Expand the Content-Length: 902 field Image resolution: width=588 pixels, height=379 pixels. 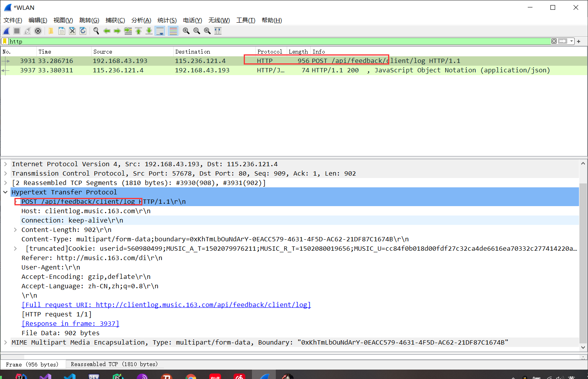15,230
